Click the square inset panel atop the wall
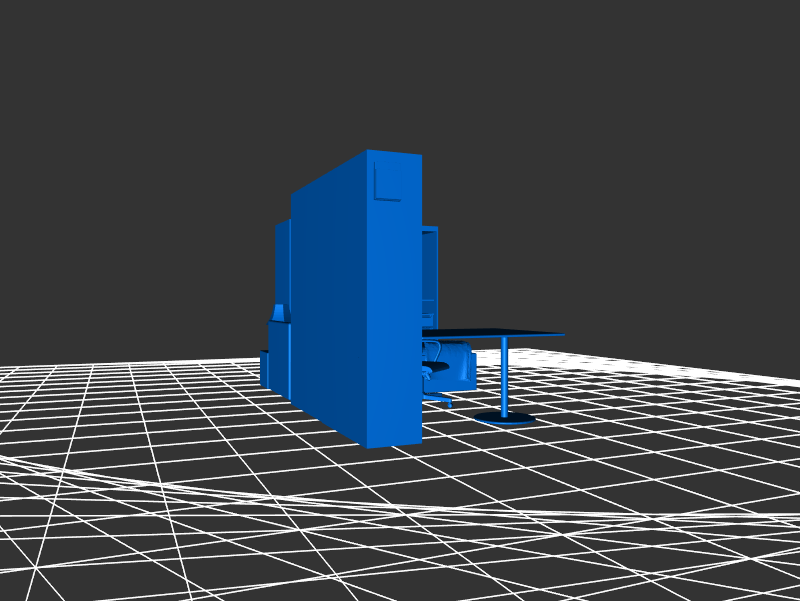800x601 pixels. click(x=386, y=181)
